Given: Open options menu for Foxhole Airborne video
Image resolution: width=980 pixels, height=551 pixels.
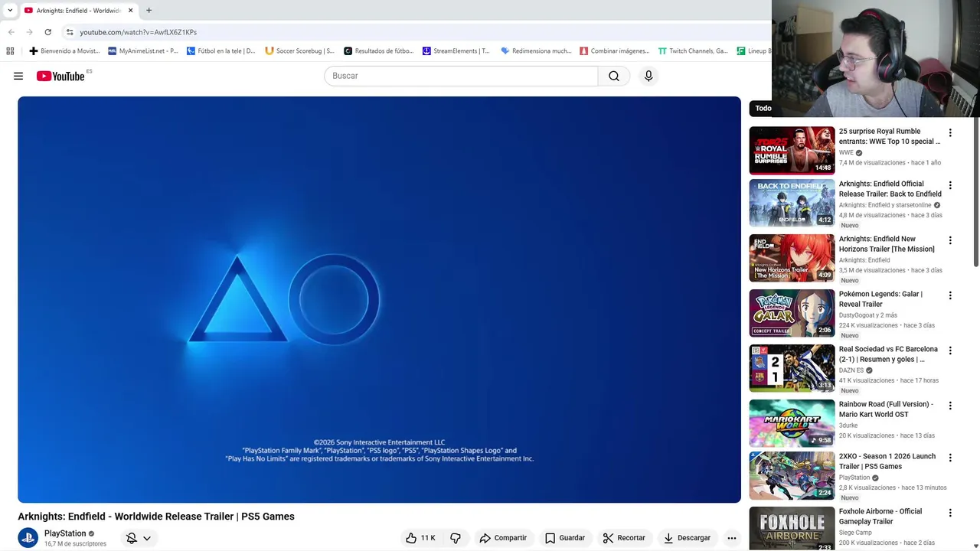Looking at the screenshot, I should [950, 513].
